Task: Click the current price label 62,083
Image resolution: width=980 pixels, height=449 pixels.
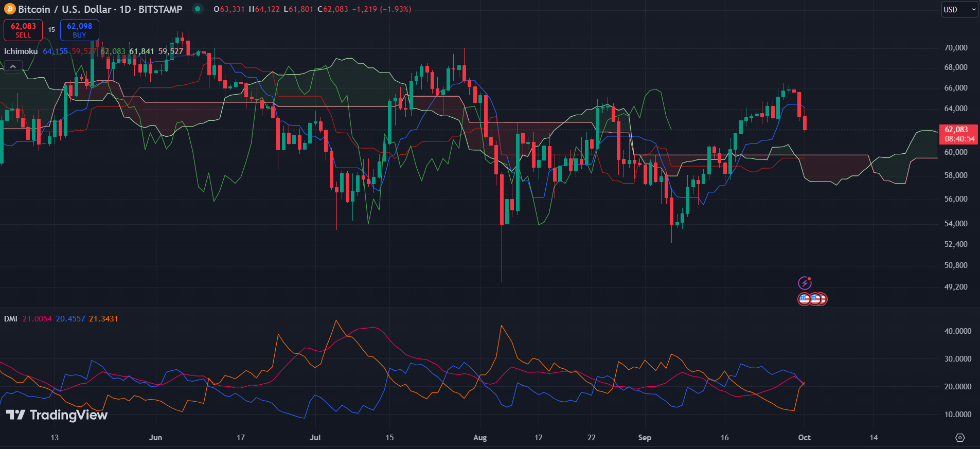Action: tap(958, 134)
